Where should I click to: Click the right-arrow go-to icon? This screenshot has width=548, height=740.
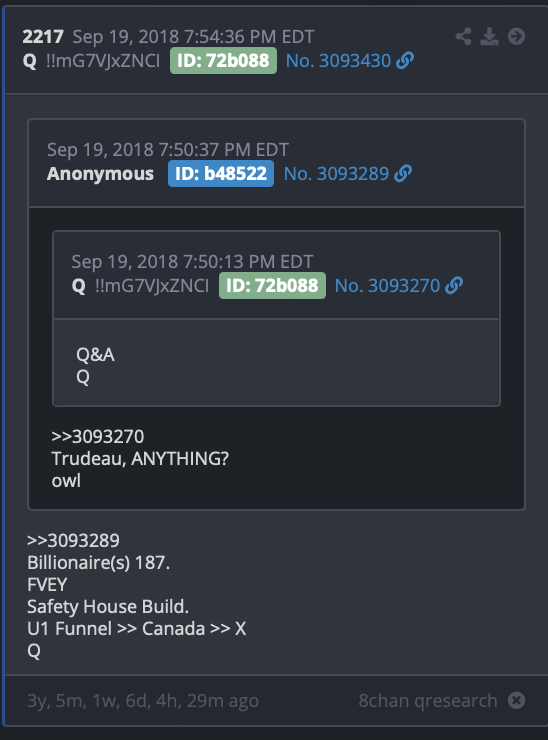516,36
